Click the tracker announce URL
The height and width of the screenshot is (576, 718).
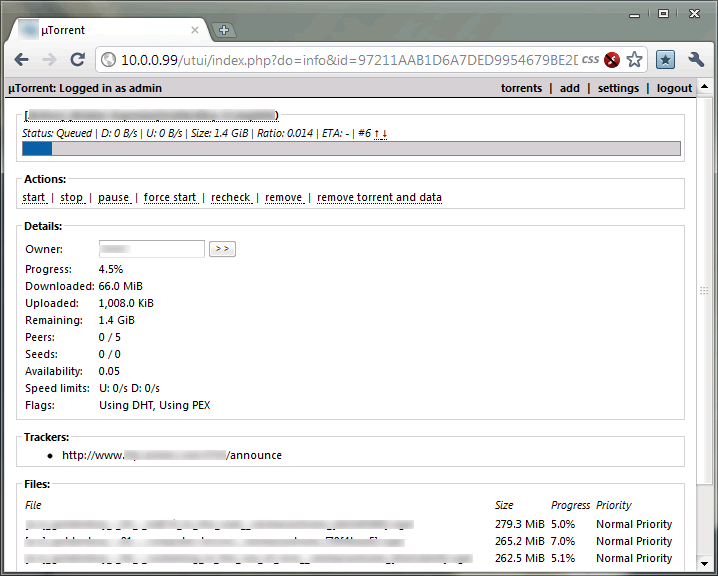point(172,455)
